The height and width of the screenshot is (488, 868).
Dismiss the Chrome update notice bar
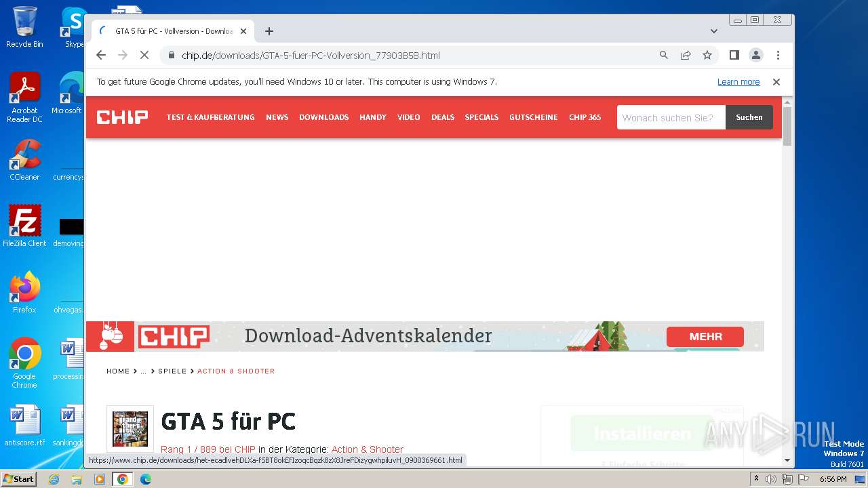pos(776,82)
